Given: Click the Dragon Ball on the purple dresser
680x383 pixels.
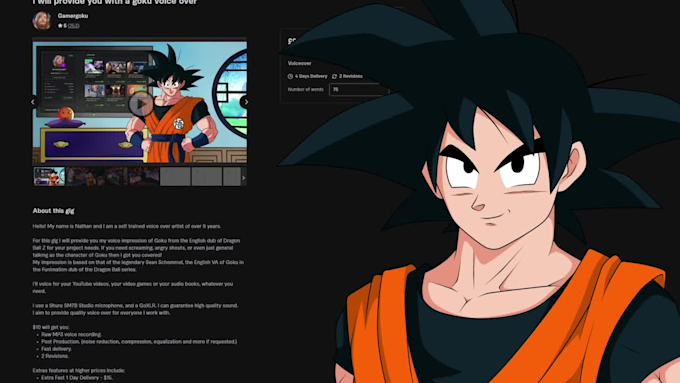Looking at the screenshot, I should point(66,114).
